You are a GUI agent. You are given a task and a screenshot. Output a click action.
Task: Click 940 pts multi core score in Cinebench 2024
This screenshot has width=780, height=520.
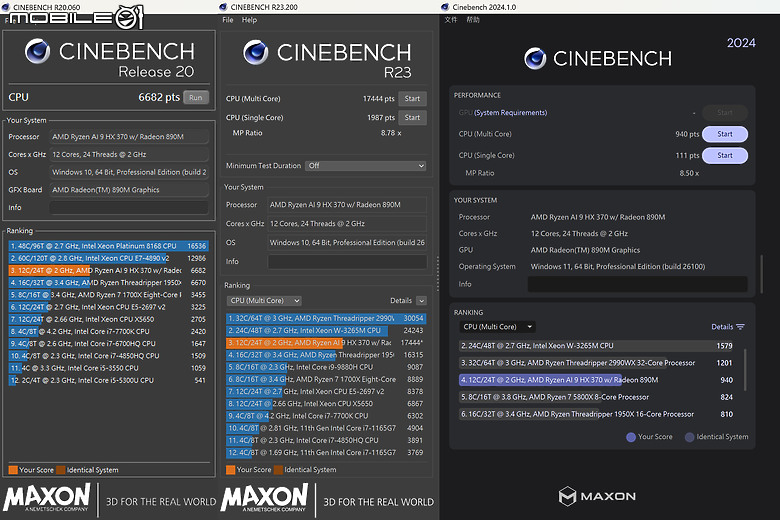(687, 134)
